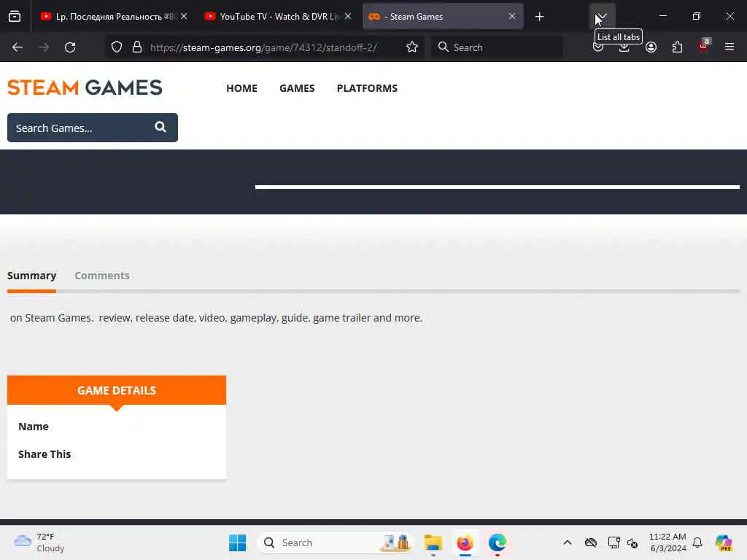Screen dimensions: 747x560
Task: Close the Lp. Последняя Реальность tab
Action: point(184,16)
